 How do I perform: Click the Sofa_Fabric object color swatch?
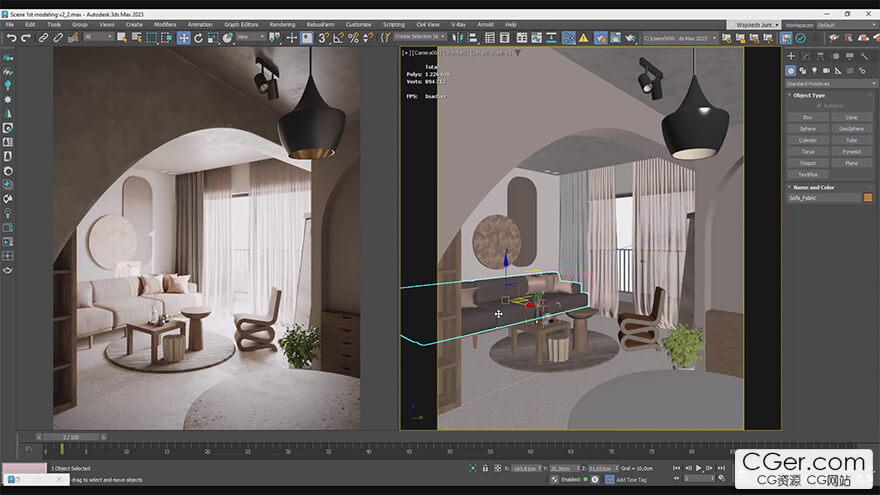(867, 198)
